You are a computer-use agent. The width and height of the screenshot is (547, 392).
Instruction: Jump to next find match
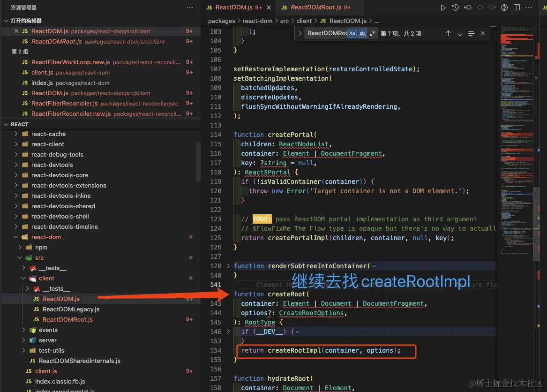pyautogui.click(x=460, y=33)
